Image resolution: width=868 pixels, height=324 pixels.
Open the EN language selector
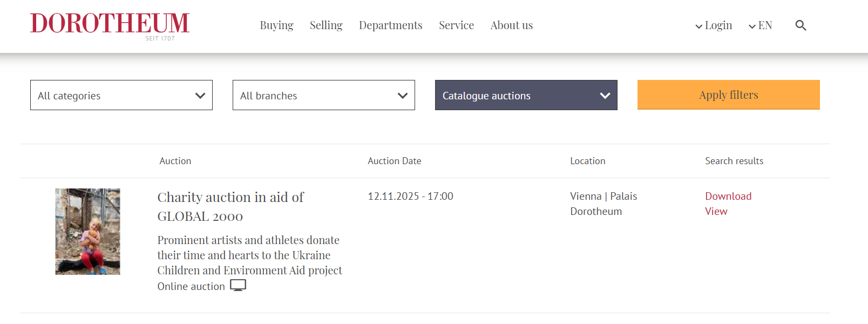point(761,25)
